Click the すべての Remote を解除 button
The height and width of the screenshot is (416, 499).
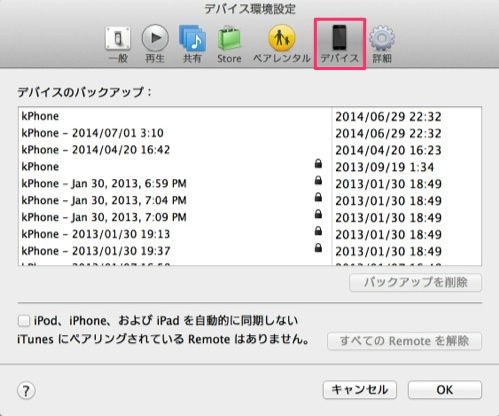pyautogui.click(x=404, y=341)
